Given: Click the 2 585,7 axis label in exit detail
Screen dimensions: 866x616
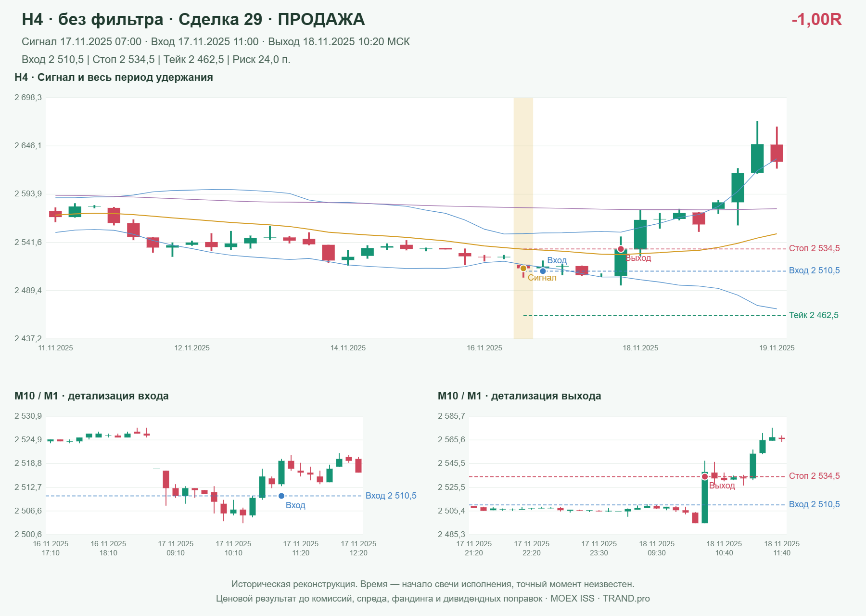Looking at the screenshot, I should (x=451, y=416).
